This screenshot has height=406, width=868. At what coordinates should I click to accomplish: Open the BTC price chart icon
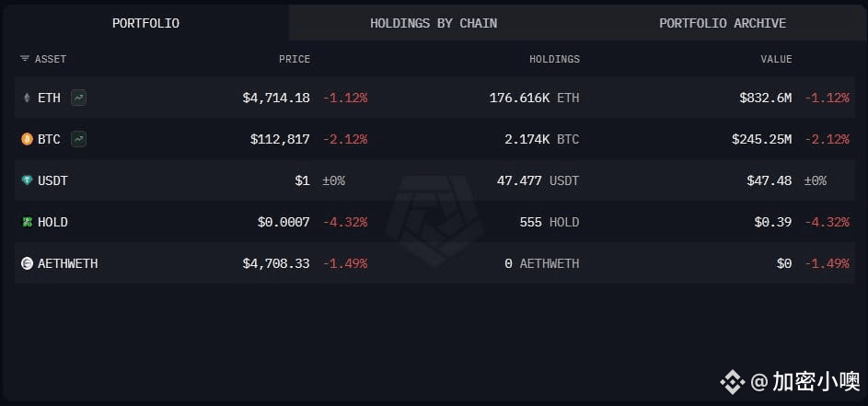(78, 139)
